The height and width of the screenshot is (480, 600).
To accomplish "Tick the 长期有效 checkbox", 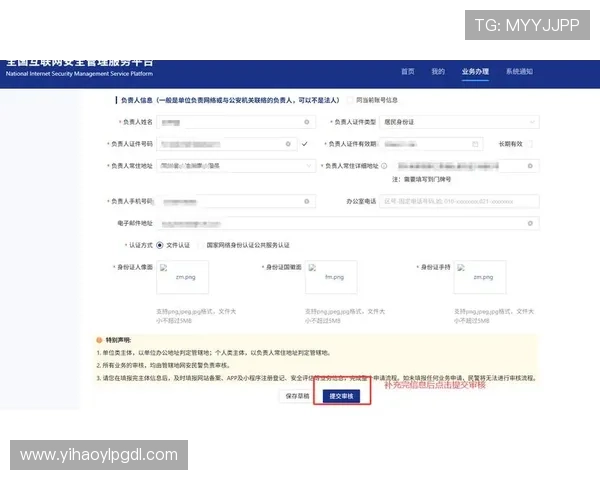I will pyautogui.click(x=530, y=144).
